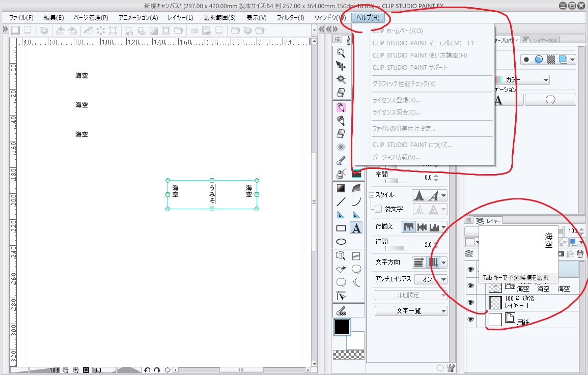Expand the 文字一覧 dropdown

click(411, 311)
